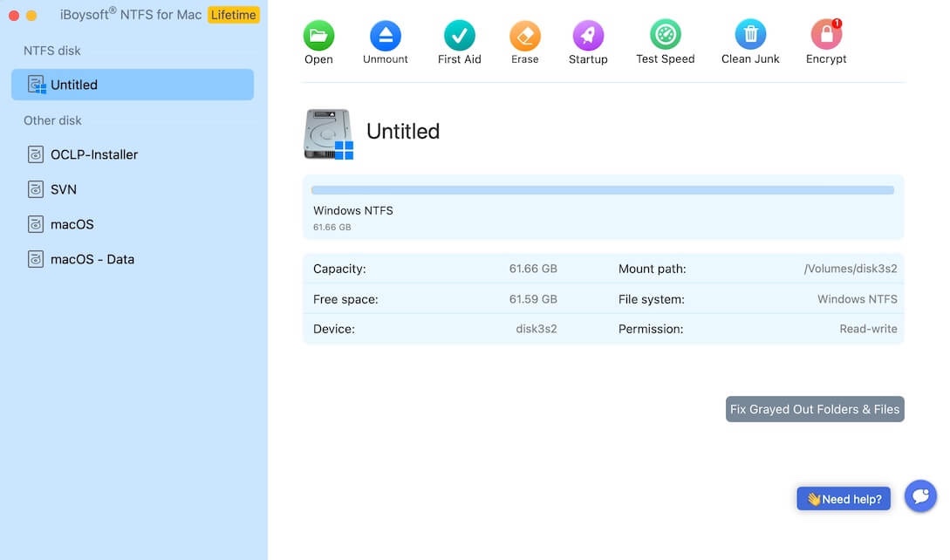This screenshot has width=950, height=560.
Task: Click the Lifetime license badge
Action: pos(233,15)
